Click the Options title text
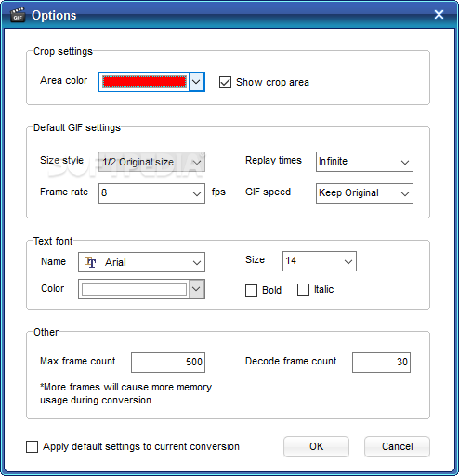This screenshot has height=476, width=459. tap(54, 16)
